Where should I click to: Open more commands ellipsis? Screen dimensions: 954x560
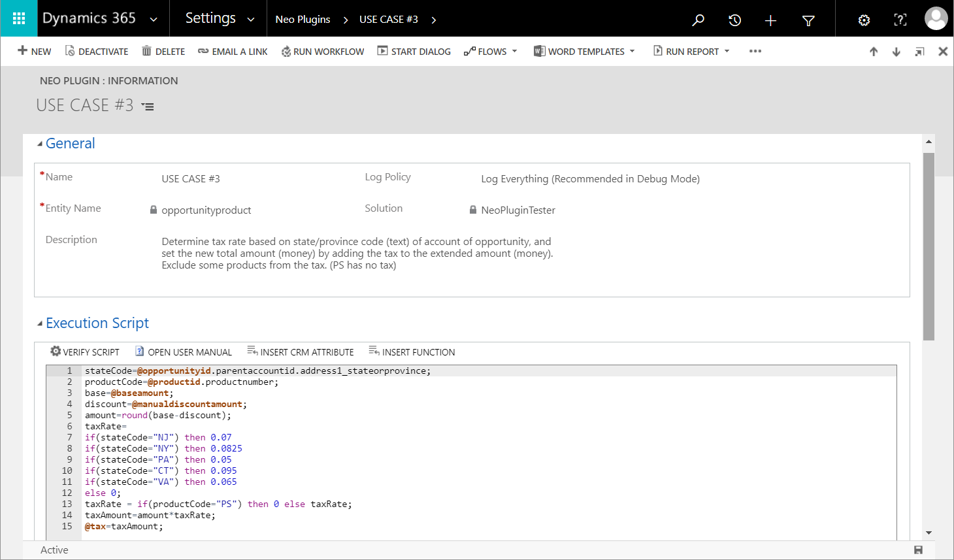point(755,51)
